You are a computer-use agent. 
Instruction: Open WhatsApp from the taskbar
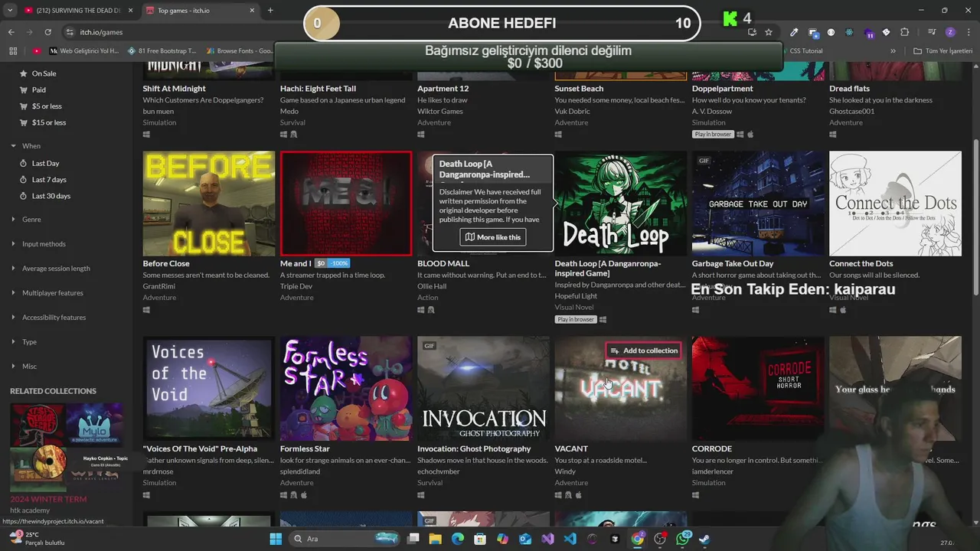pos(684,539)
